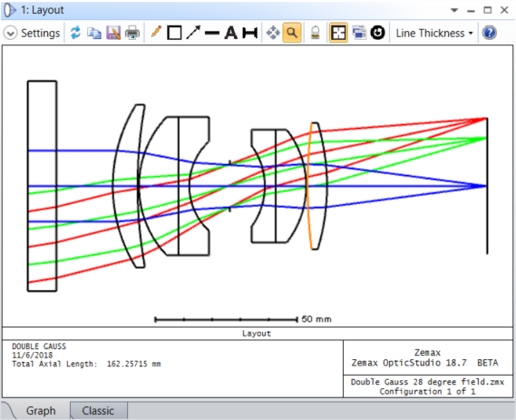Click the Refresh layout icon
Image resolution: width=516 pixels, height=420 pixels.
coord(75,33)
